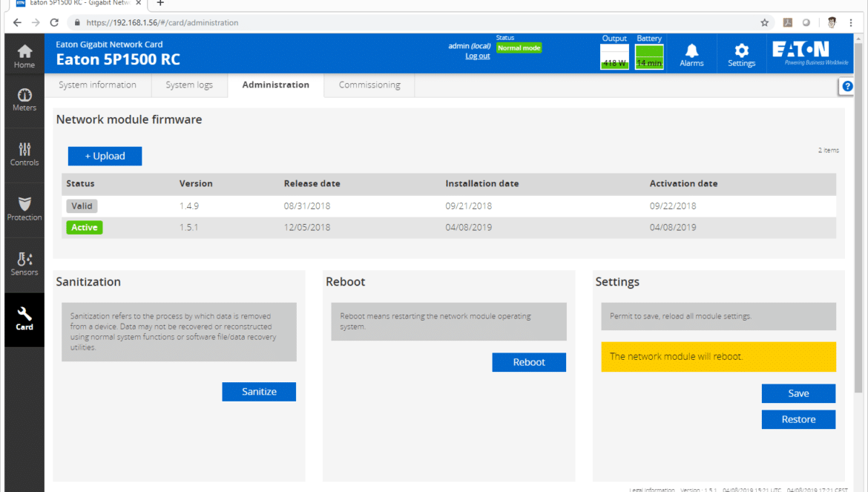Click the Eaton logo
Image resolution: width=868 pixels, height=492 pixels.
click(x=810, y=53)
